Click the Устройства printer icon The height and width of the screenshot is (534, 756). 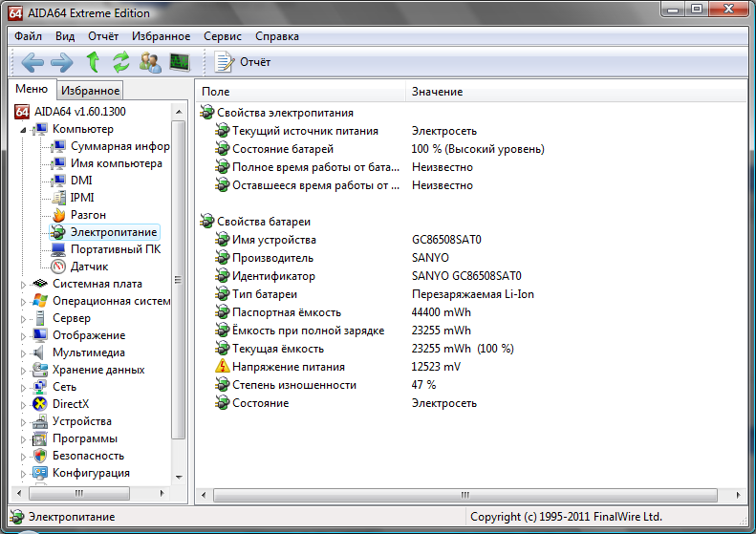pos(40,421)
